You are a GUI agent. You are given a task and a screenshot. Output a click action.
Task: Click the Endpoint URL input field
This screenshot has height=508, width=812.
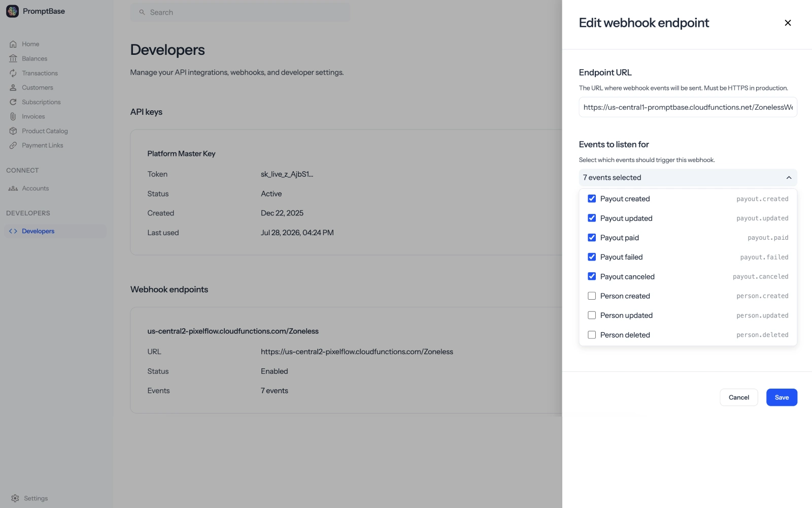pos(688,107)
